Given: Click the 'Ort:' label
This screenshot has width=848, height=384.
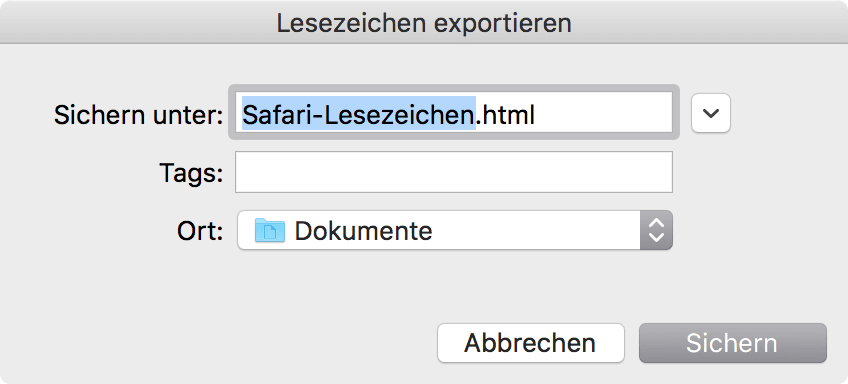Looking at the screenshot, I should [x=200, y=231].
